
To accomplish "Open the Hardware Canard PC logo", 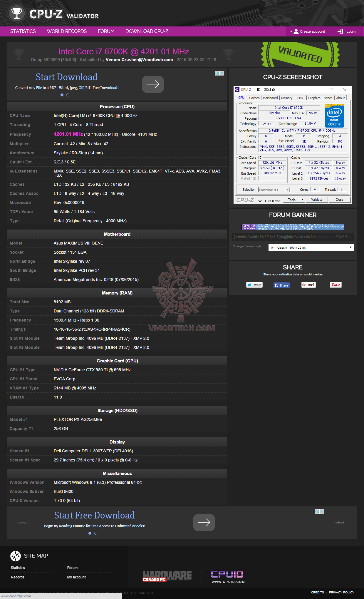I will (167, 576).
